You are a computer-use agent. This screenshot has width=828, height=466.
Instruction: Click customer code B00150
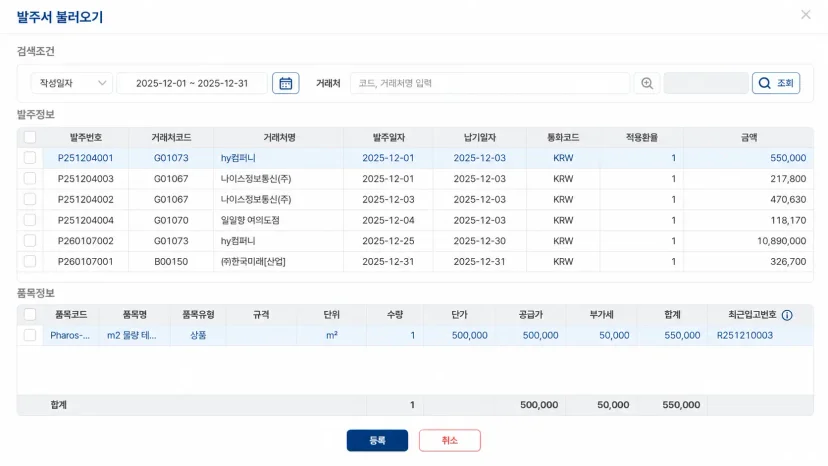point(171,262)
